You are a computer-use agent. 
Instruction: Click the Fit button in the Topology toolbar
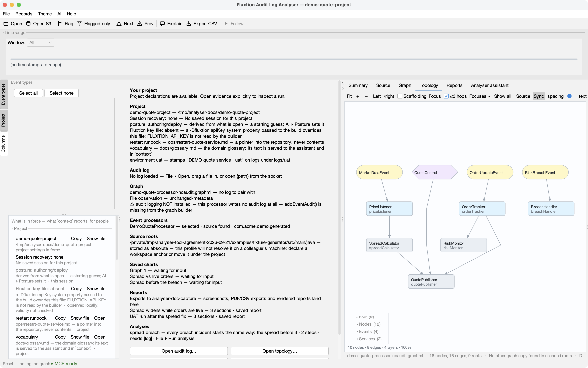point(349,96)
